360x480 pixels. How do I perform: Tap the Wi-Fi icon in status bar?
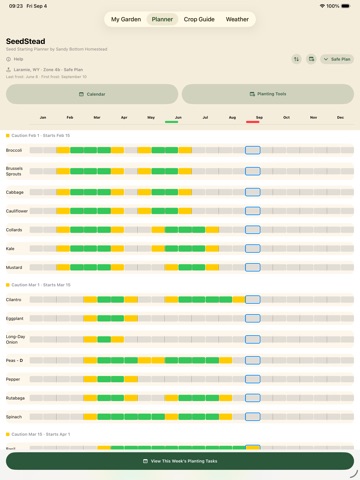click(322, 6)
